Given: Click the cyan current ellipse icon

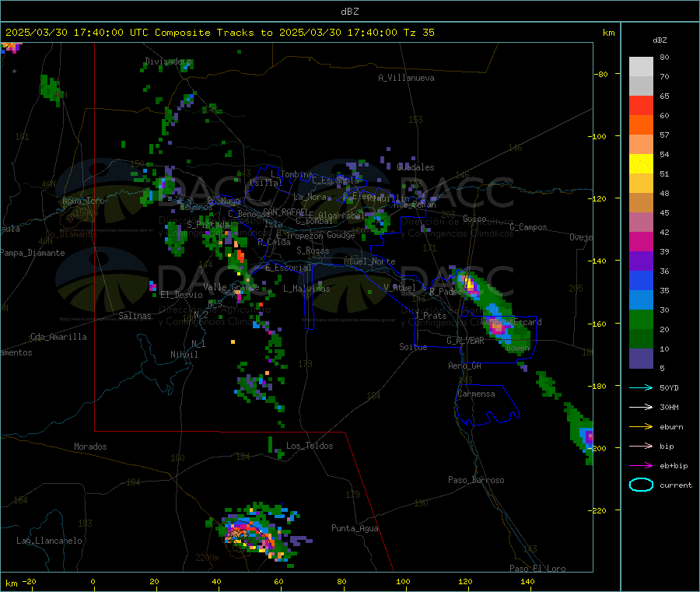Looking at the screenshot, I should (x=641, y=485).
